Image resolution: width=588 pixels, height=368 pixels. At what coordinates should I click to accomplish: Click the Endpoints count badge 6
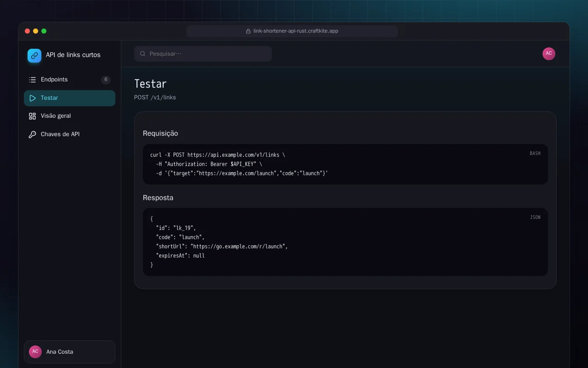(x=106, y=80)
